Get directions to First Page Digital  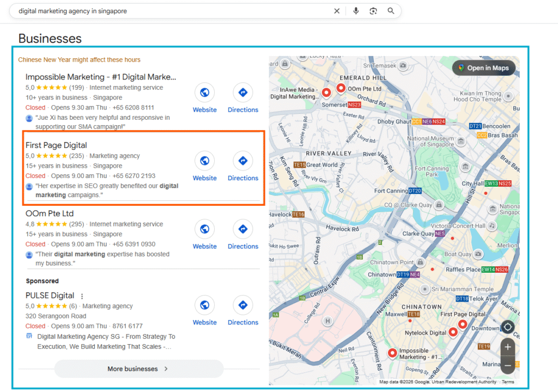[242, 161]
